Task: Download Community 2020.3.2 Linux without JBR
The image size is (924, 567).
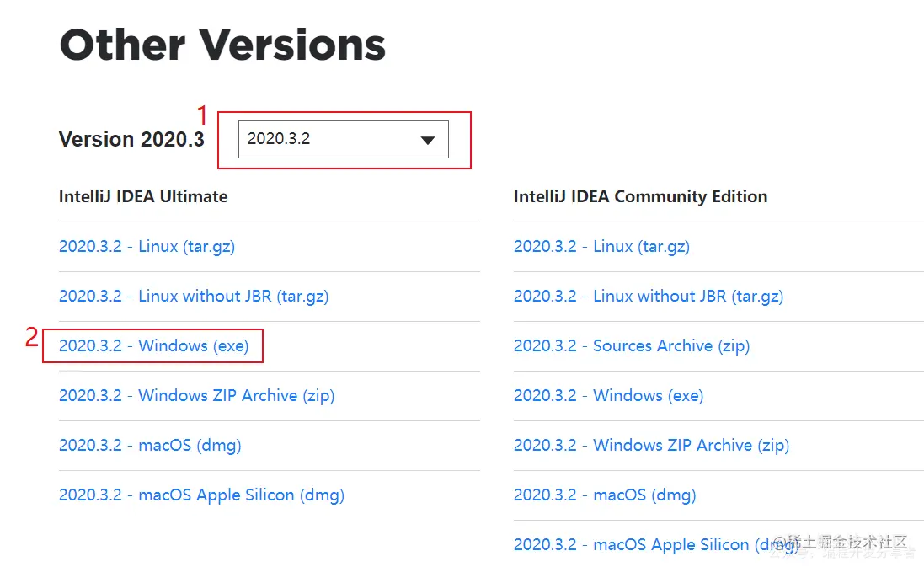Action: pyautogui.click(x=649, y=296)
